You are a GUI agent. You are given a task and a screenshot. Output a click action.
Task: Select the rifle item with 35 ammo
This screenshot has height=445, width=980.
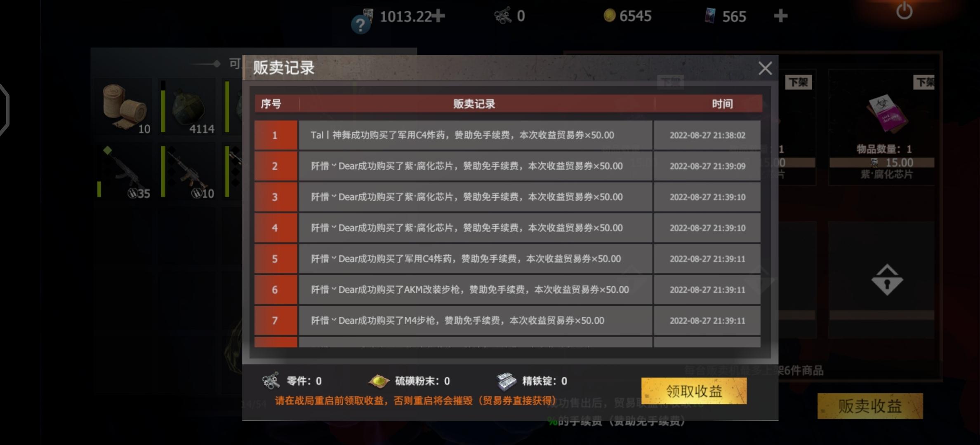coord(124,171)
